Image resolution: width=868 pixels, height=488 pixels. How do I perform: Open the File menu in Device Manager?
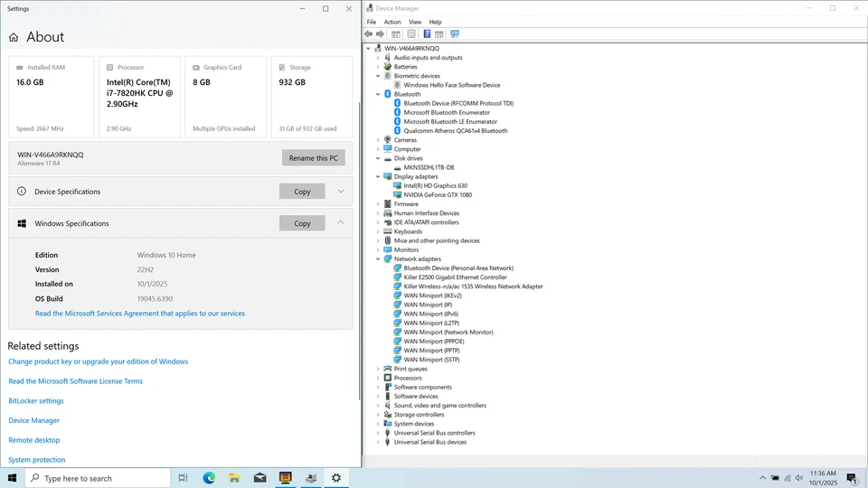point(372,22)
